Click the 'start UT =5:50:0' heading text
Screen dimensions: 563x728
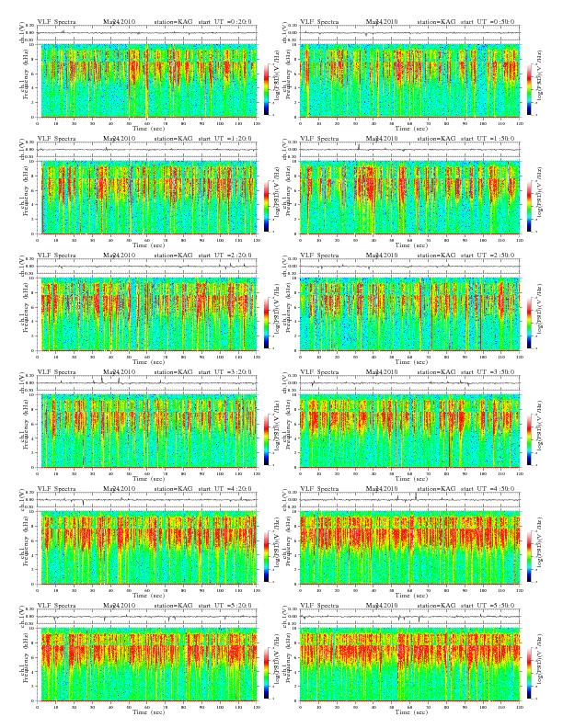tap(488, 606)
